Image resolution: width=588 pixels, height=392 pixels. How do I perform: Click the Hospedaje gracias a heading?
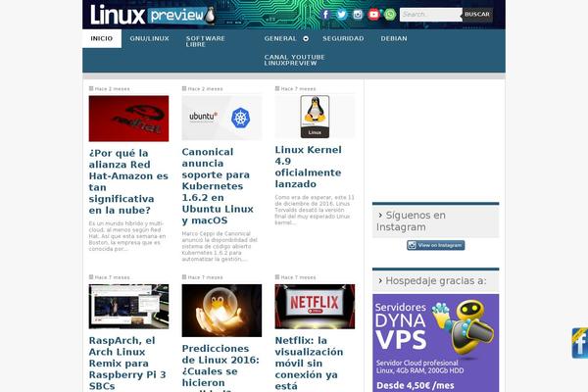coord(436,281)
